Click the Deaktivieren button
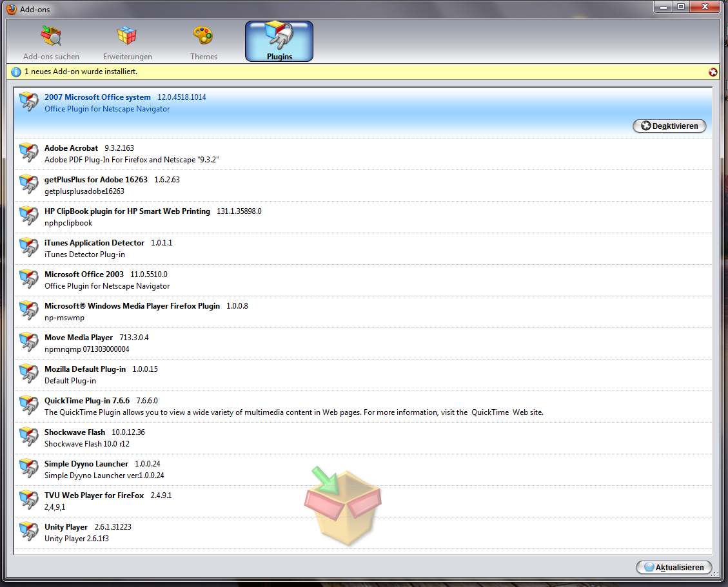 pyautogui.click(x=669, y=126)
